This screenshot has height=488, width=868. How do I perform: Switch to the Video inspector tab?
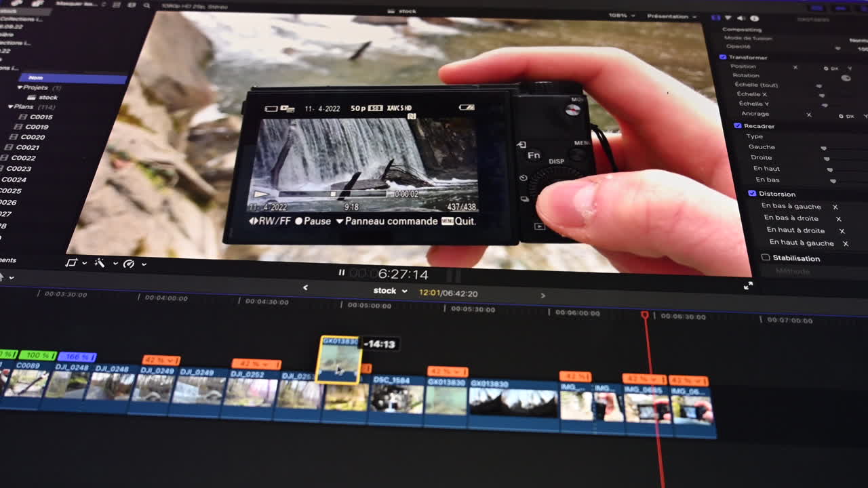click(717, 18)
